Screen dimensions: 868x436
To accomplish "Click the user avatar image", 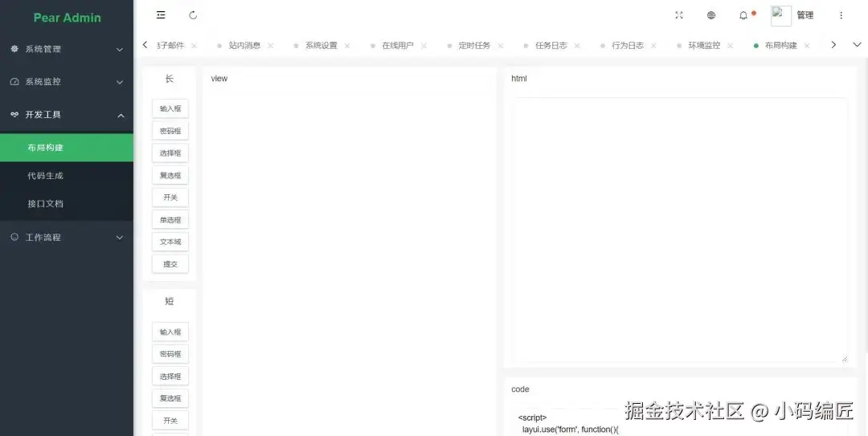I will point(780,16).
